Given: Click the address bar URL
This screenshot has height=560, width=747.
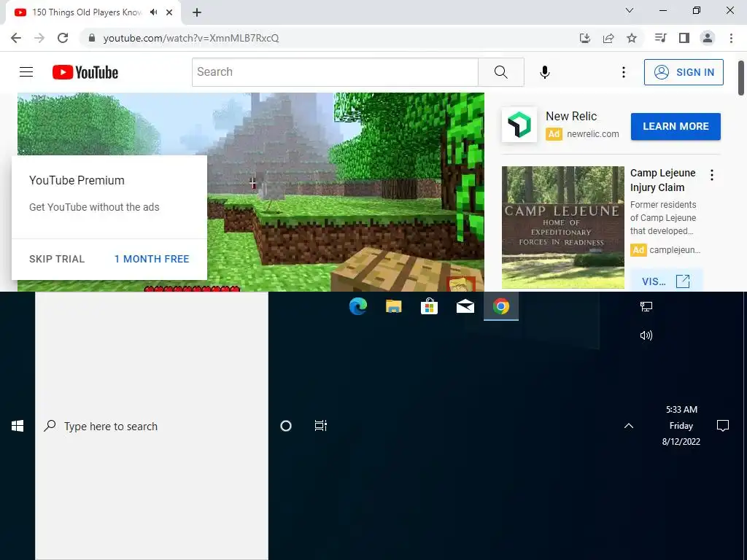Looking at the screenshot, I should [x=191, y=38].
